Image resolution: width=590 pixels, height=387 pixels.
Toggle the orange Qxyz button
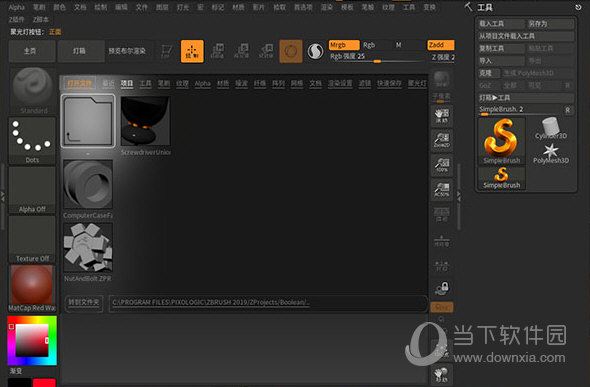pyautogui.click(x=442, y=307)
